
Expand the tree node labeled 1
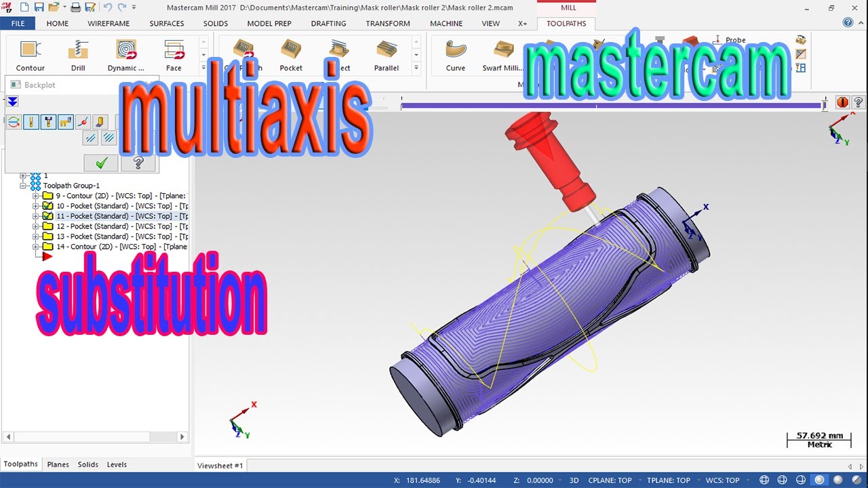pos(24,176)
